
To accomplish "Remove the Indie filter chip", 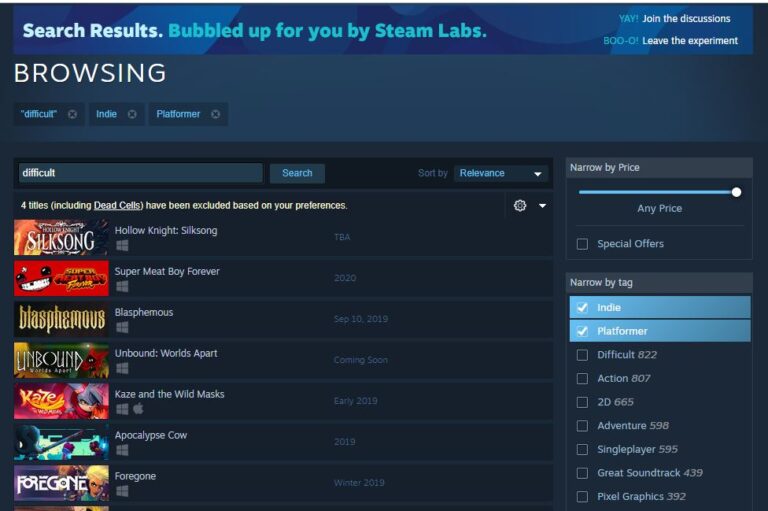I will [x=132, y=114].
